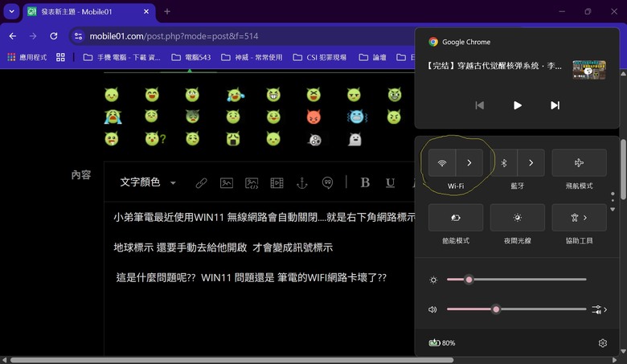Open a new tab with the plus button
Screen dimensions: 627x364
point(167,11)
